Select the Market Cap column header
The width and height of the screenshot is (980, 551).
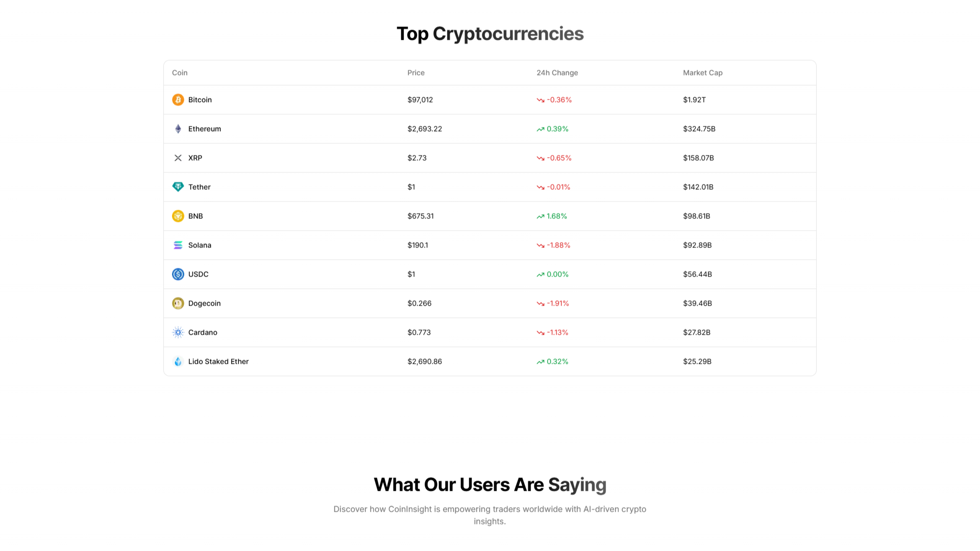(702, 72)
